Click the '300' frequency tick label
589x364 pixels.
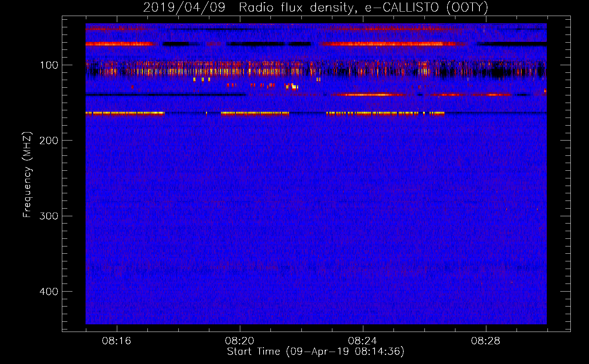49,216
